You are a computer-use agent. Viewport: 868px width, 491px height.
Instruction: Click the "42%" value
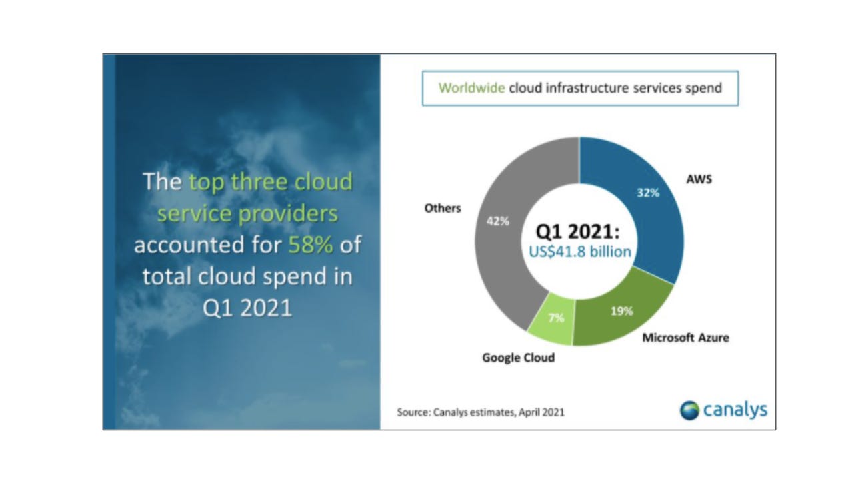coord(497,221)
